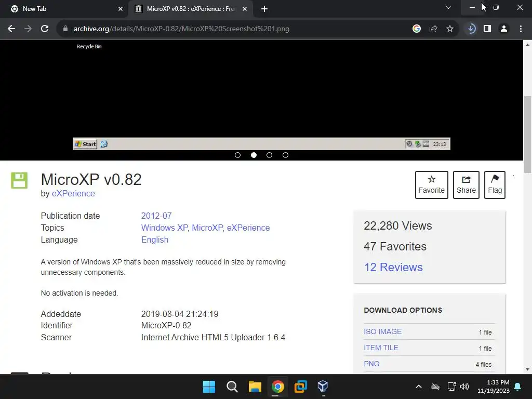The width and height of the screenshot is (532, 399).
Task: Show first screenshot carousel dot
Action: [237, 155]
